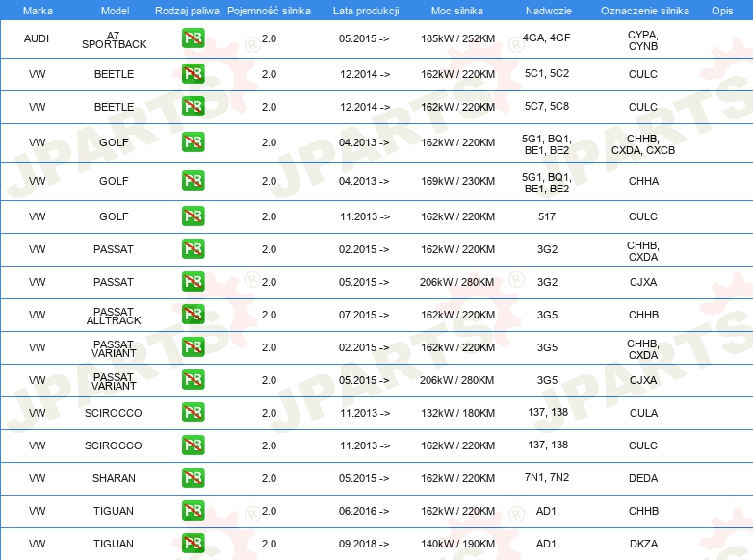Viewport: 753px width, 560px height.
Task: Click the AUDI brand cell
Action: point(38,39)
